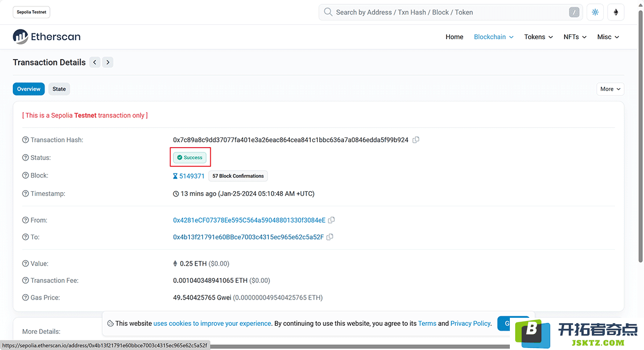Viewport: 644px width, 350px height.
Task: Click the 'More Details:' label
Action: 41,332
